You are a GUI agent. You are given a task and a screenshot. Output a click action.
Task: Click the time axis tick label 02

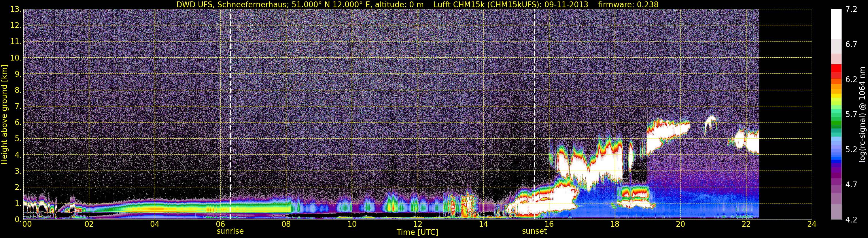tap(89, 224)
